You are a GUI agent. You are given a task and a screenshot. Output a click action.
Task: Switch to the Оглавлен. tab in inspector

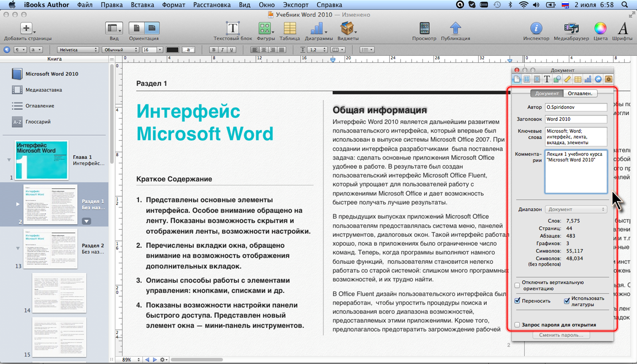pyautogui.click(x=580, y=93)
